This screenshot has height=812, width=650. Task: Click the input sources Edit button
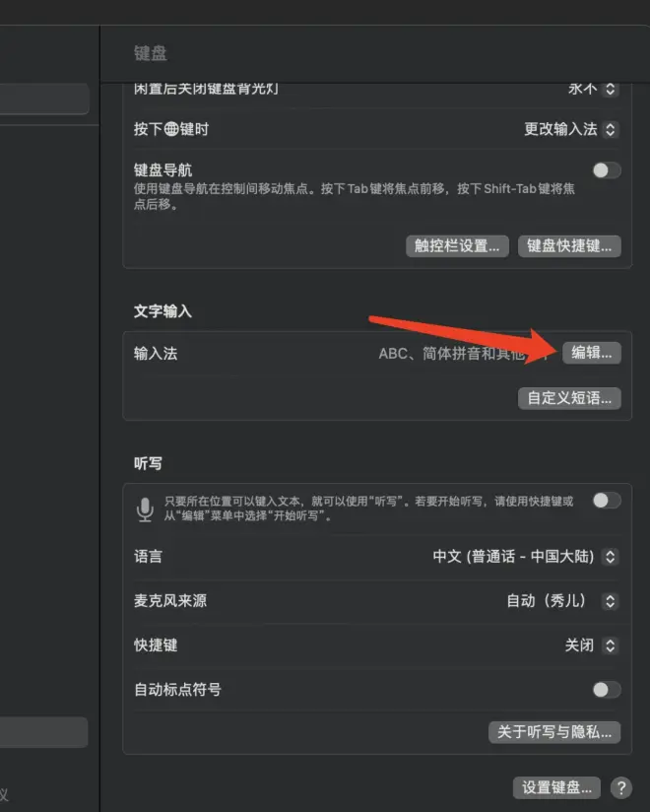point(592,353)
